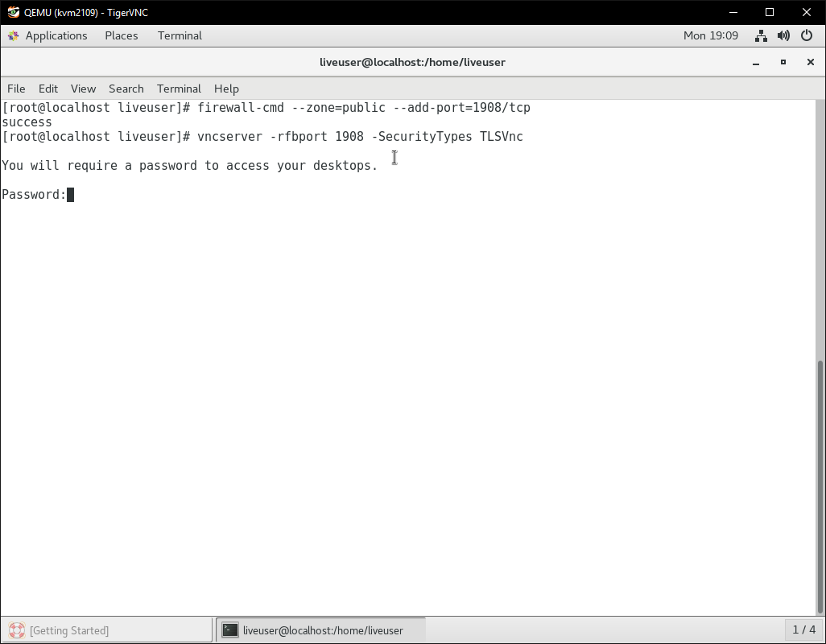This screenshot has height=644, width=826.
Task: Close the liveuser terminal window
Action: 811,62
